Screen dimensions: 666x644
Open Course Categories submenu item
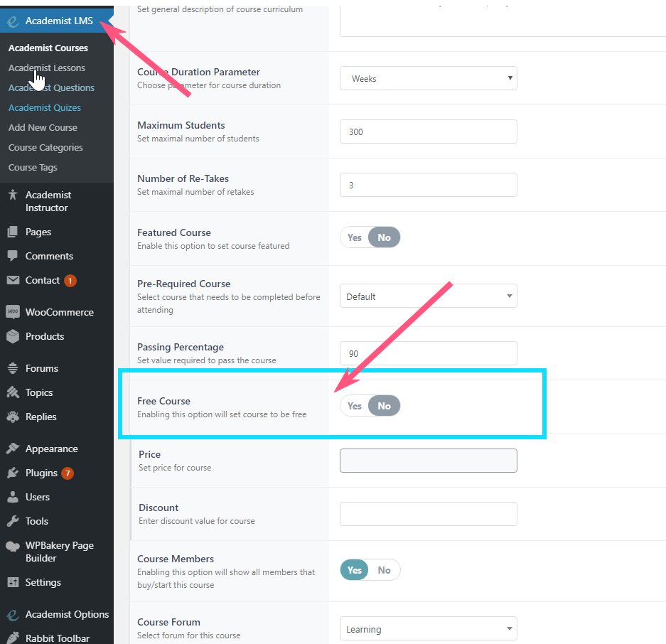tap(45, 148)
